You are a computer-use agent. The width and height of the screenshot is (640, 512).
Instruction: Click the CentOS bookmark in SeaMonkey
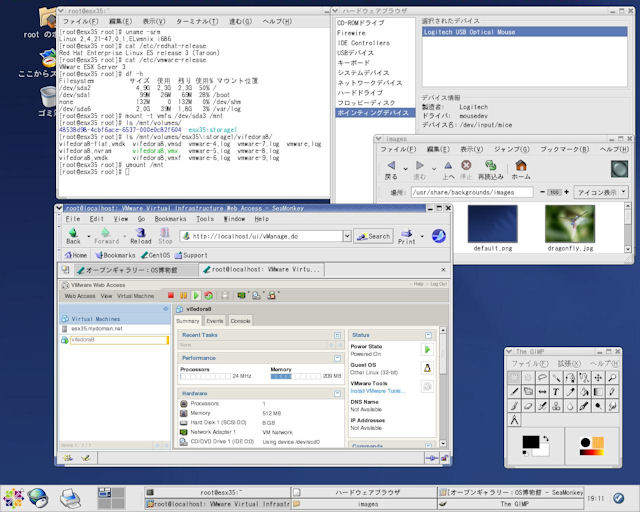pos(156,255)
